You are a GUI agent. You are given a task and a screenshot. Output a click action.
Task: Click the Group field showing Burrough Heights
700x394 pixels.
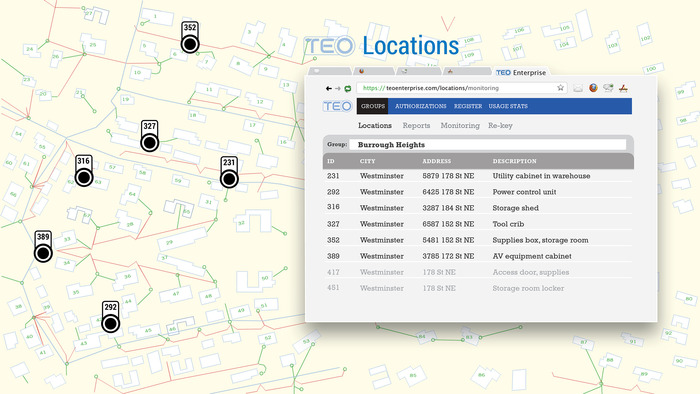click(488, 145)
